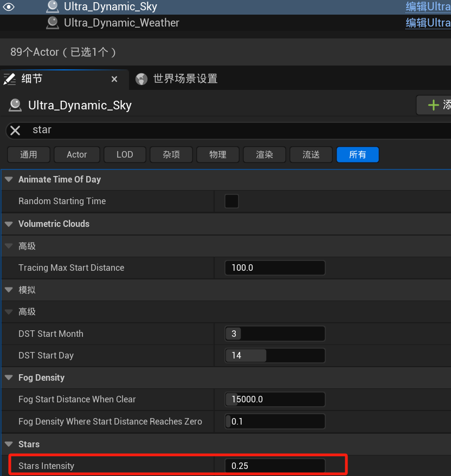Click Fog Density Where Start Distance Reaches Zero field
The height and width of the screenshot is (476, 451).
click(275, 421)
